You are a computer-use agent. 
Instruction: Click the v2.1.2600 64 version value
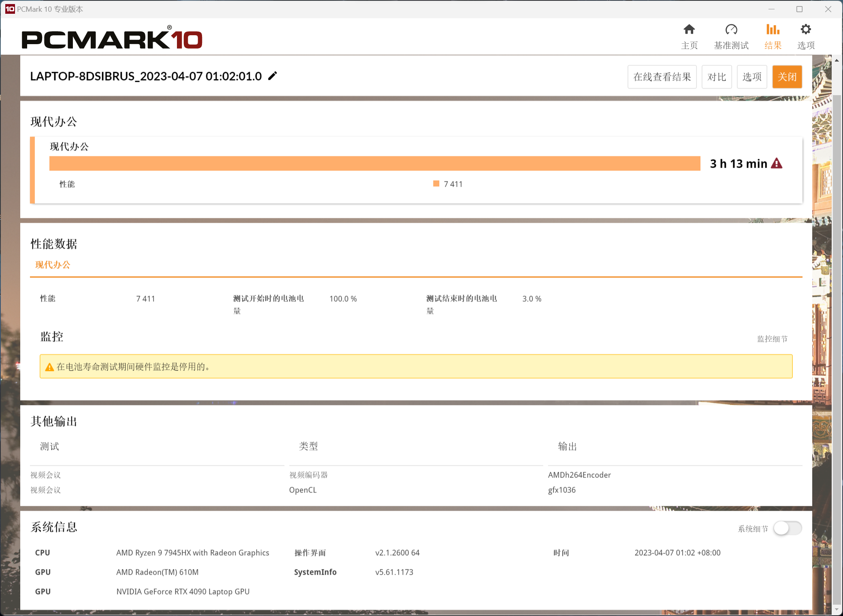pos(397,553)
